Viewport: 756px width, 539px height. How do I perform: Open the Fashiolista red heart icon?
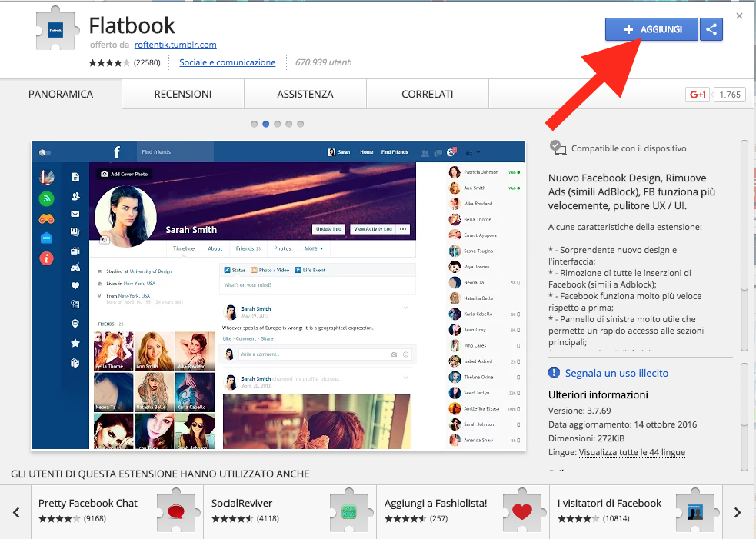[x=521, y=511]
